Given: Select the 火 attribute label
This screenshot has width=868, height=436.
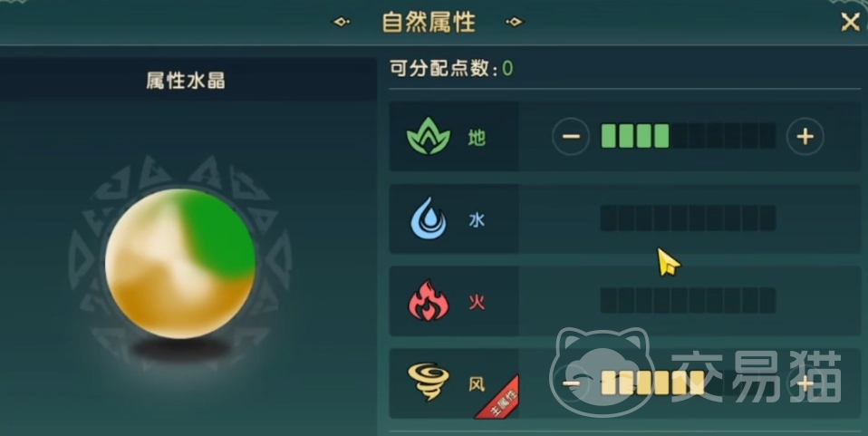Looking at the screenshot, I should 477,302.
